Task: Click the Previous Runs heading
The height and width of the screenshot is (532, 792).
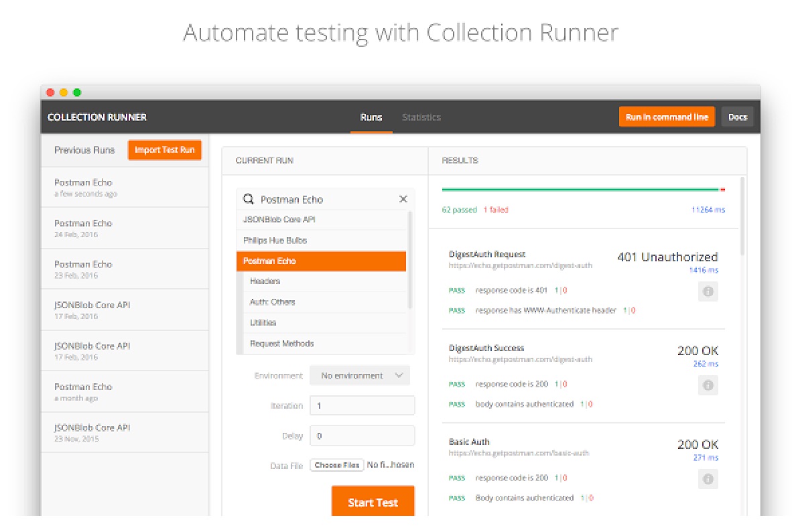Action: point(84,150)
